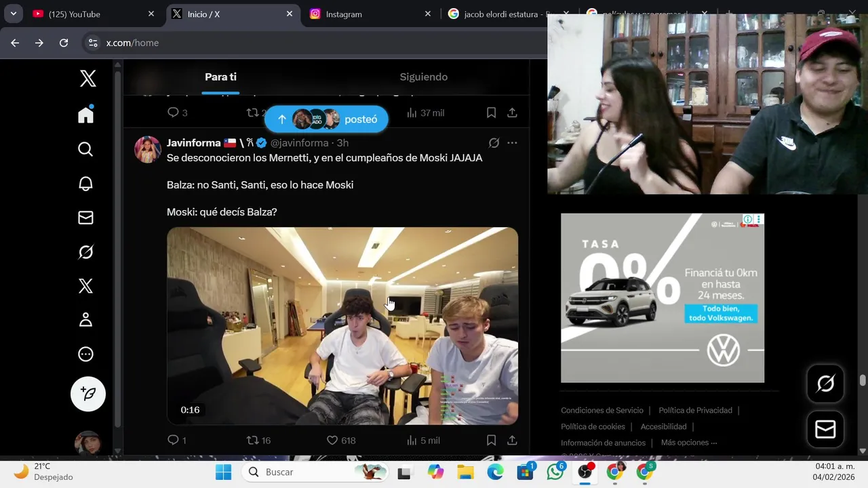Close the YouTube tab
Screen dimensions: 868x488
[151, 14]
